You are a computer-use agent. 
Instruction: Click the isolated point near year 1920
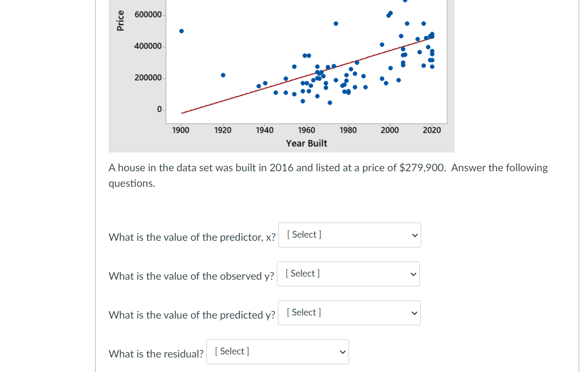223,75
